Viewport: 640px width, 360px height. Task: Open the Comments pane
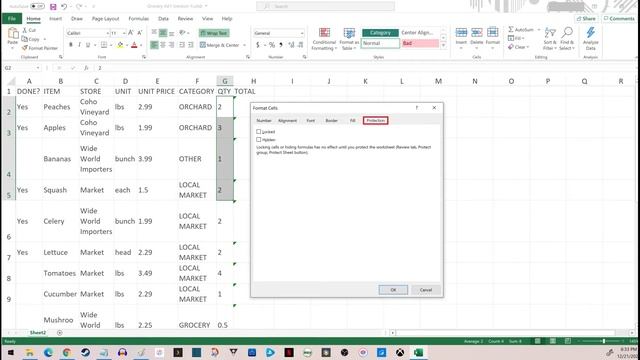point(619,19)
